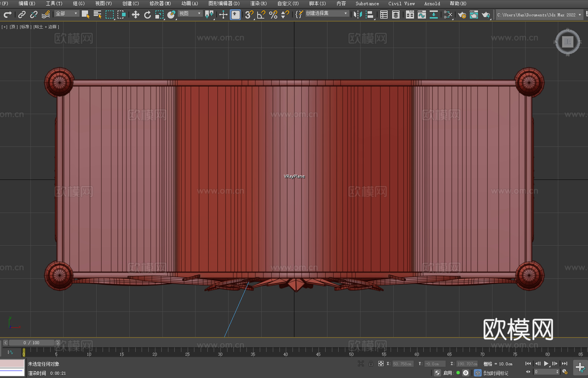The width and height of the screenshot is (588, 378).
Task: Open the 工具(T) menu
Action: pos(54,3)
